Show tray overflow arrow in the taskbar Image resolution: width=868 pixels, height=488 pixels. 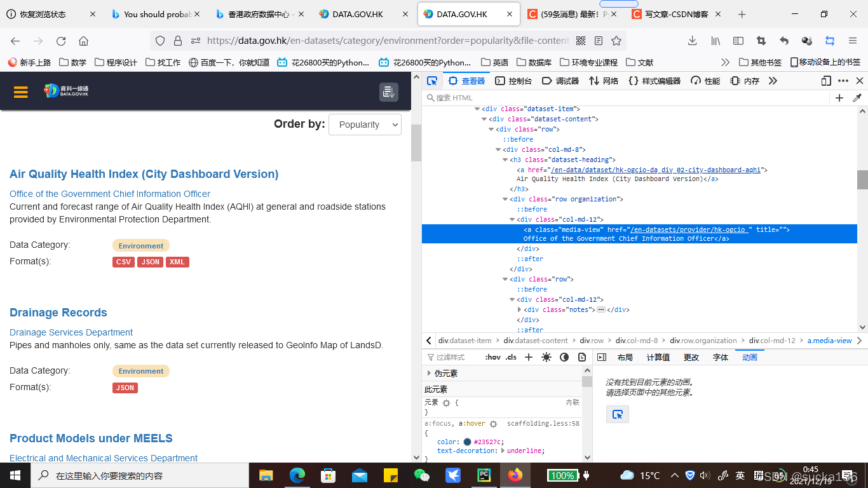point(674,475)
